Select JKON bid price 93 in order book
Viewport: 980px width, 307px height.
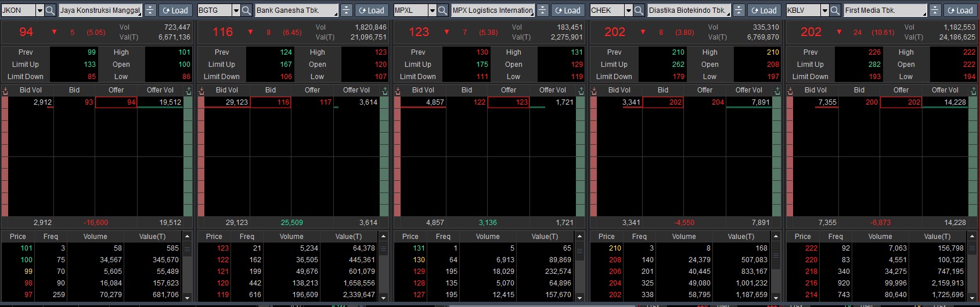pyautogui.click(x=75, y=102)
